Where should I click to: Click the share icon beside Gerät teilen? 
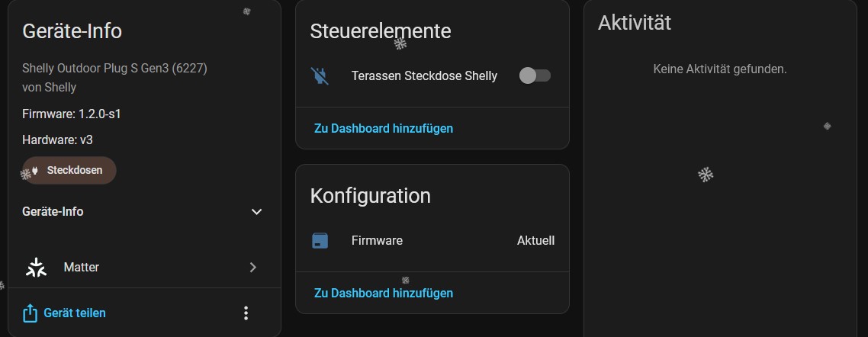pyautogui.click(x=31, y=313)
